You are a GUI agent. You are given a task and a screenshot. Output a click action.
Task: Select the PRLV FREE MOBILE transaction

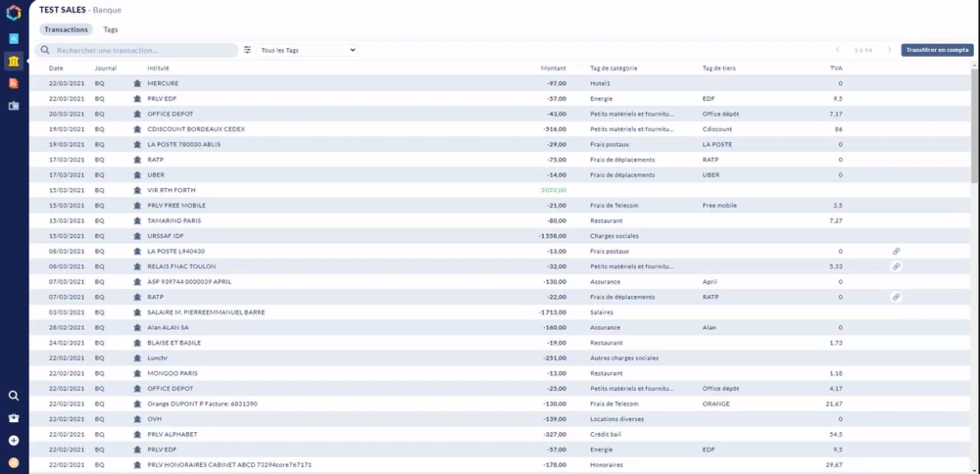[x=500, y=206]
